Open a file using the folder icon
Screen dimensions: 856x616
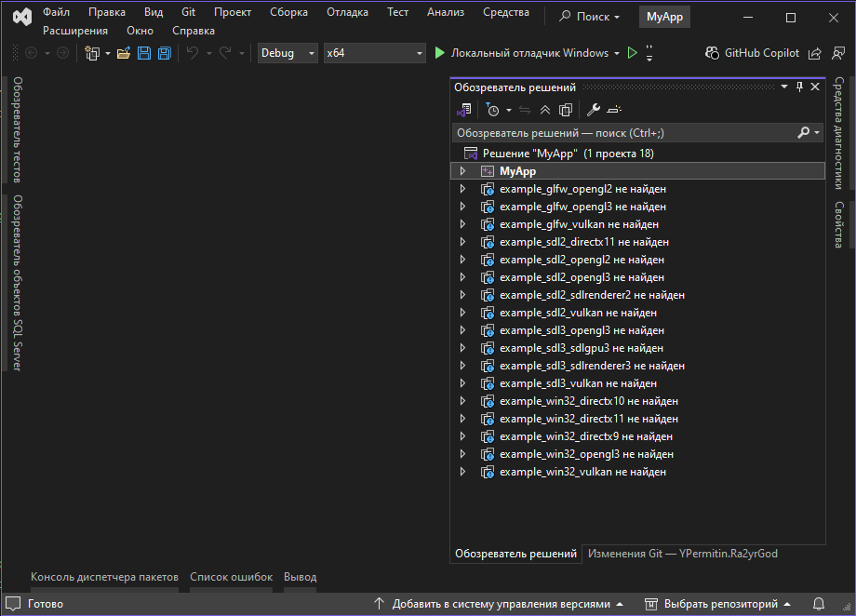124,53
